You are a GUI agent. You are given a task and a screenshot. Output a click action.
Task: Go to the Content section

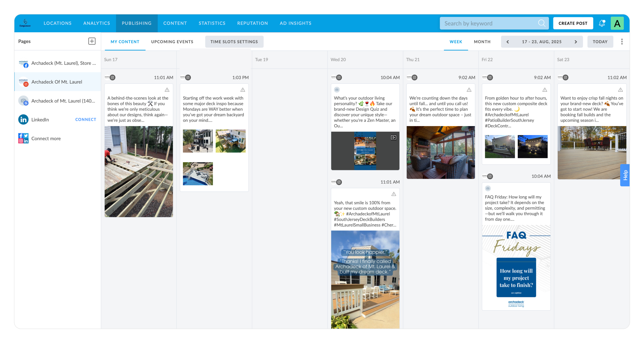point(175,23)
